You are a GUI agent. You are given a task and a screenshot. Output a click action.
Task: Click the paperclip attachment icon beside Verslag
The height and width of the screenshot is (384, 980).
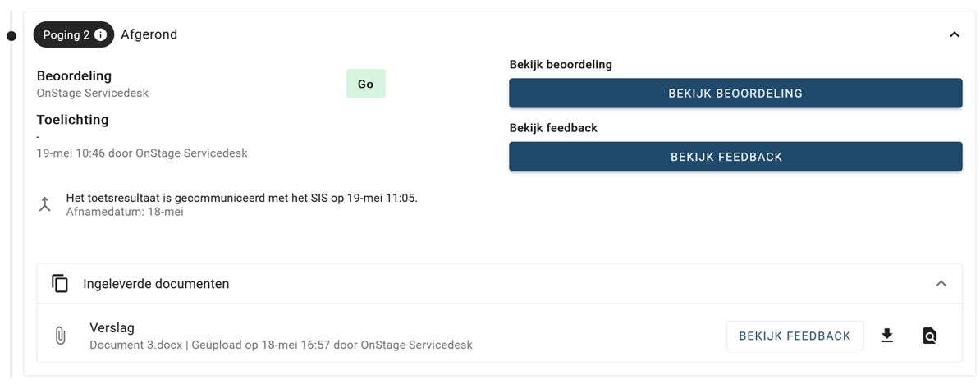point(60,336)
